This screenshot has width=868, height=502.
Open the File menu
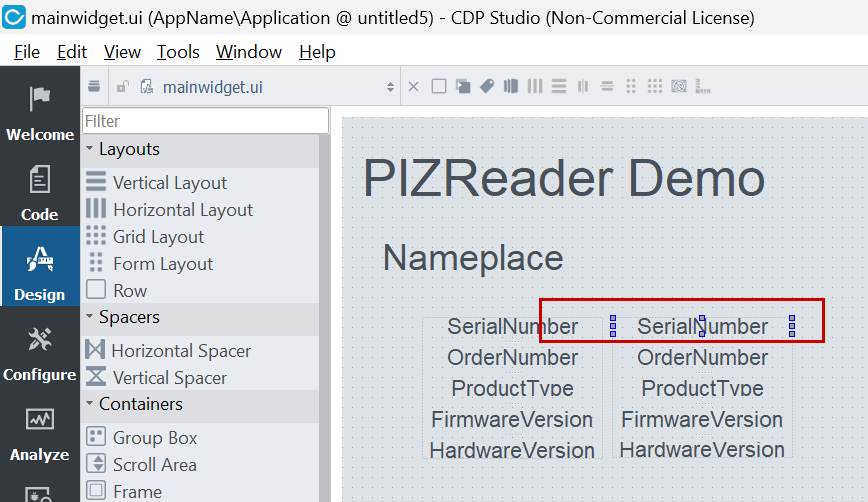pyautogui.click(x=27, y=51)
